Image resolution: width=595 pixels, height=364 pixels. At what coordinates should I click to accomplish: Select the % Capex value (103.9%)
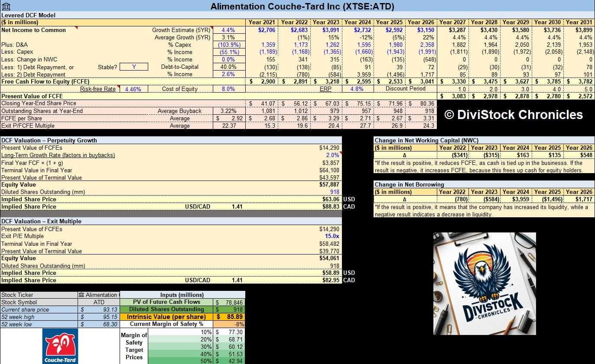pos(228,45)
